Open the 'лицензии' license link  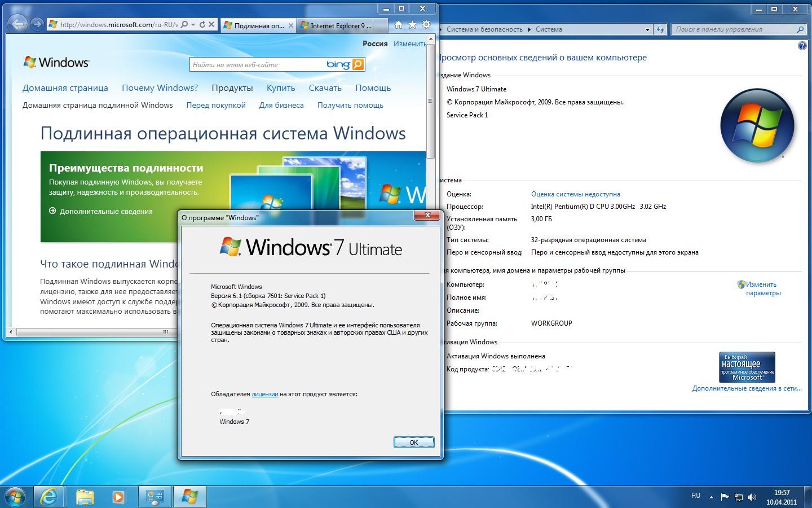[265, 394]
